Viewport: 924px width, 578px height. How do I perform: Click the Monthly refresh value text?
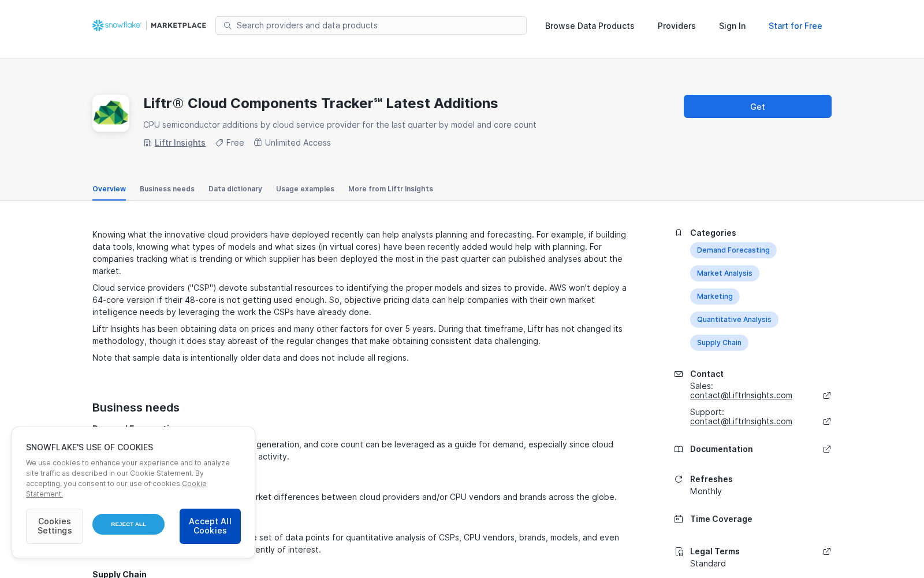click(x=706, y=491)
